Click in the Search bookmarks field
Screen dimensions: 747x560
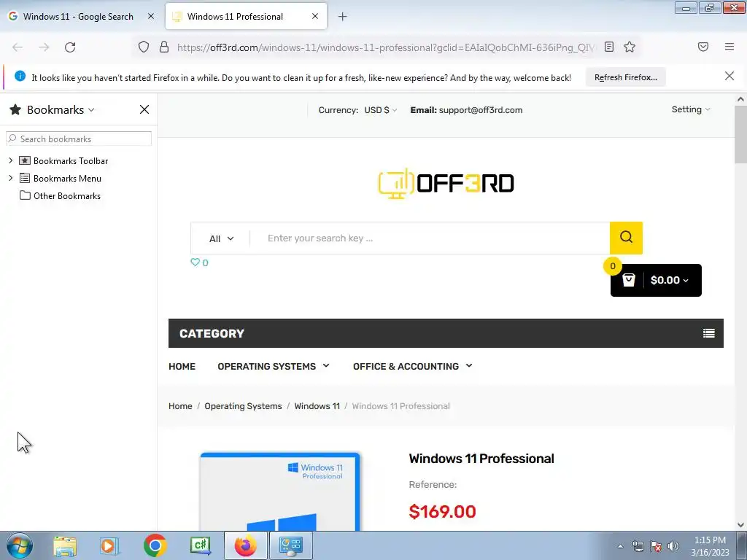(x=79, y=139)
